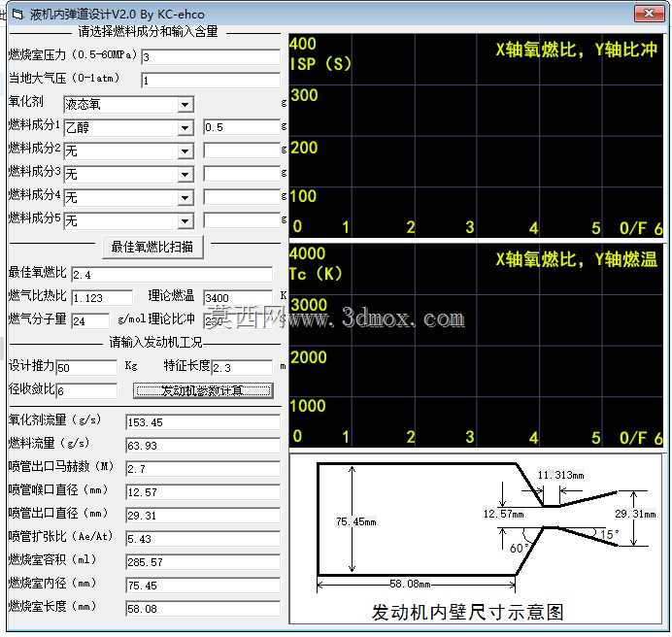Click the 燃料成分5 amount field

(242, 220)
